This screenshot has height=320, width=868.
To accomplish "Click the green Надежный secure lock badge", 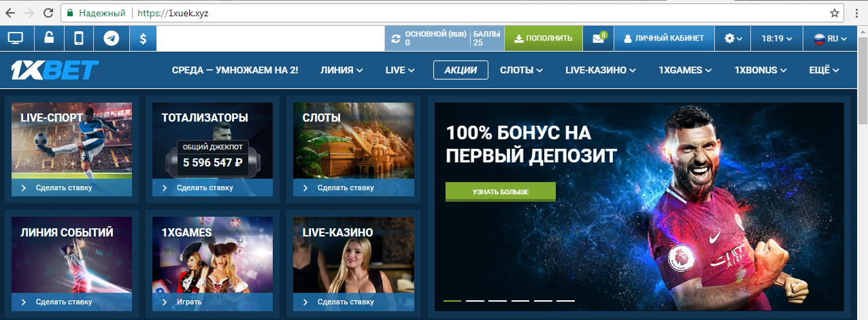I will pyautogui.click(x=96, y=13).
